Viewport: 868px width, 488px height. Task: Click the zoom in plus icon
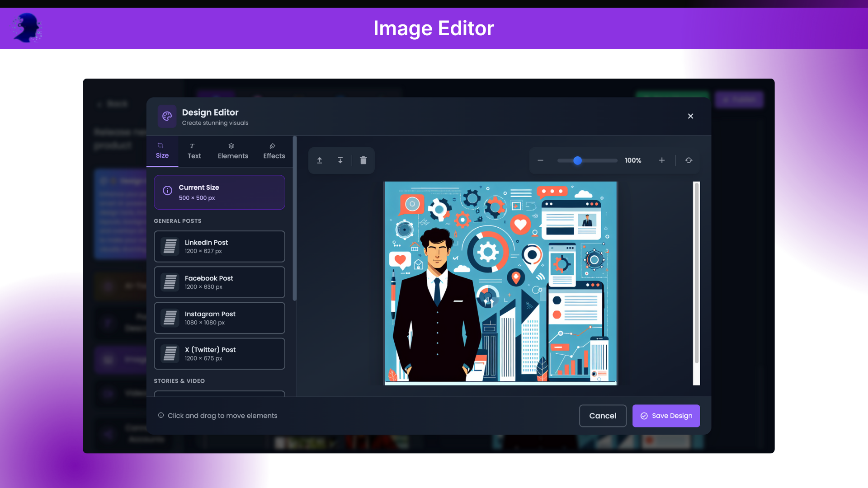click(x=662, y=160)
